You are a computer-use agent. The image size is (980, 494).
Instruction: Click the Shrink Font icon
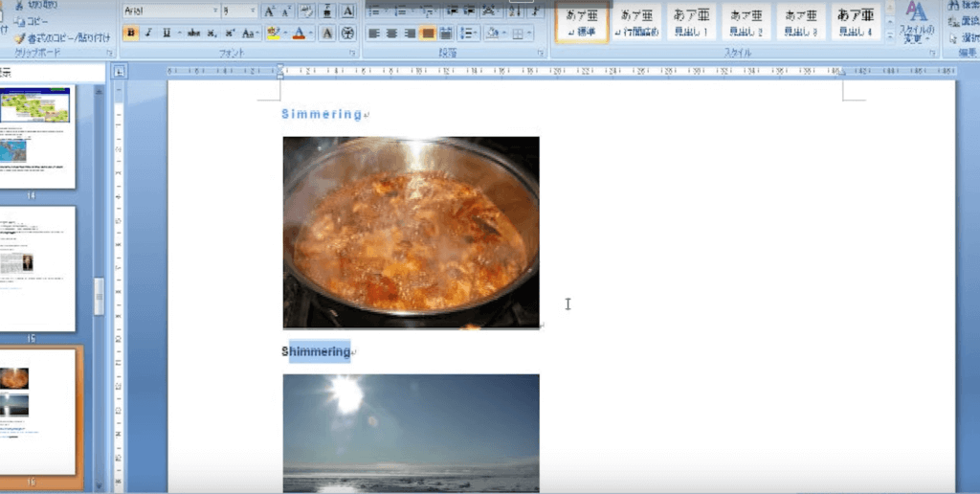click(x=286, y=11)
